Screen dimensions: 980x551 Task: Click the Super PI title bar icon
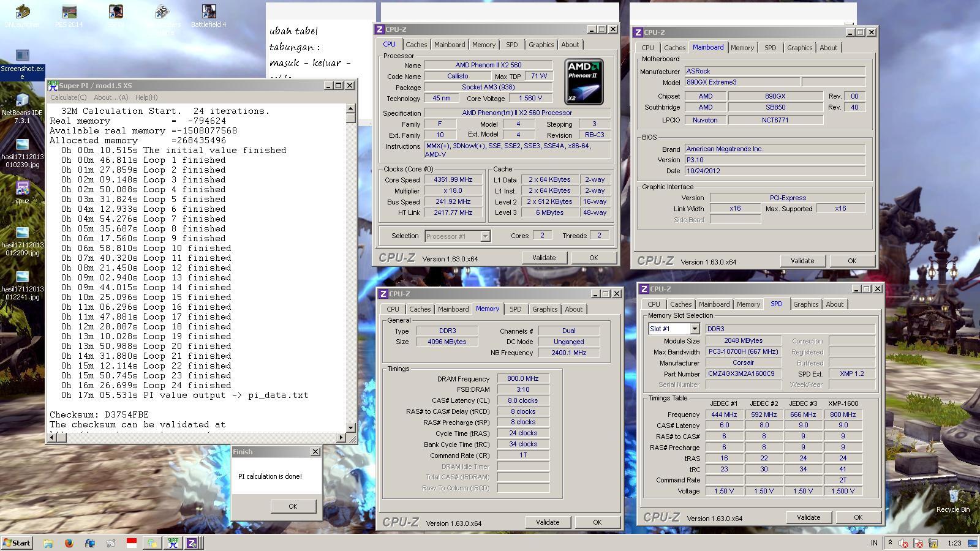53,86
